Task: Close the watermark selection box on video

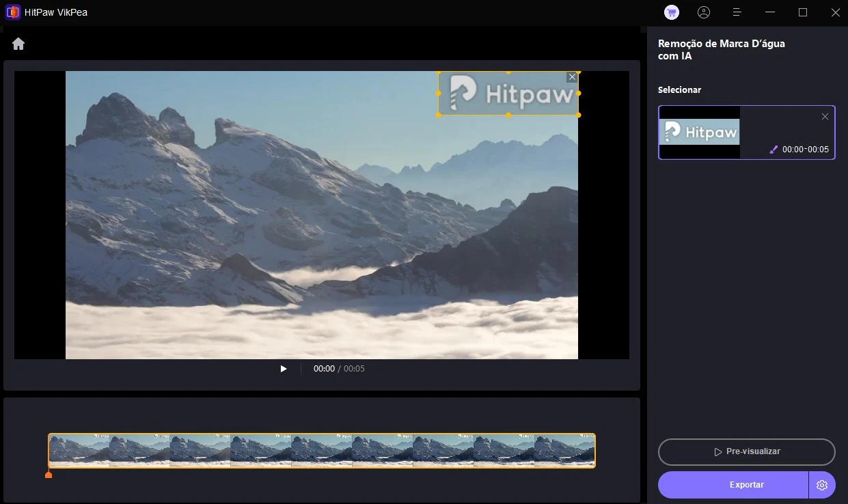Action: (572, 77)
